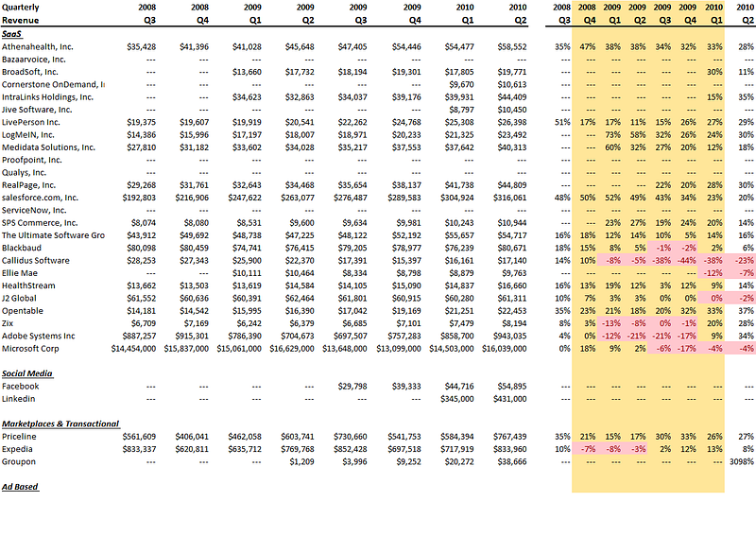Click the Marketplaces & Transactional heading
The height and width of the screenshot is (553, 756).
tap(60, 423)
